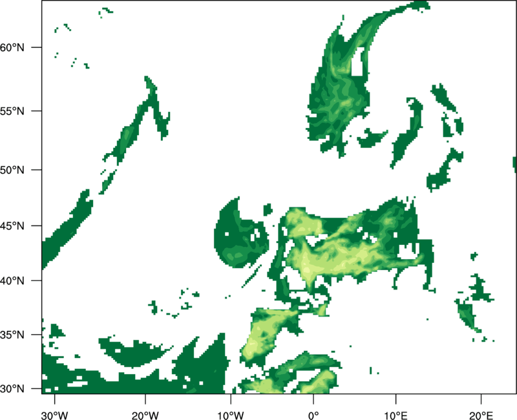Image resolution: width=517 pixels, height=420 pixels.
Task: Click the 10°W longitude label
Action: click(231, 415)
